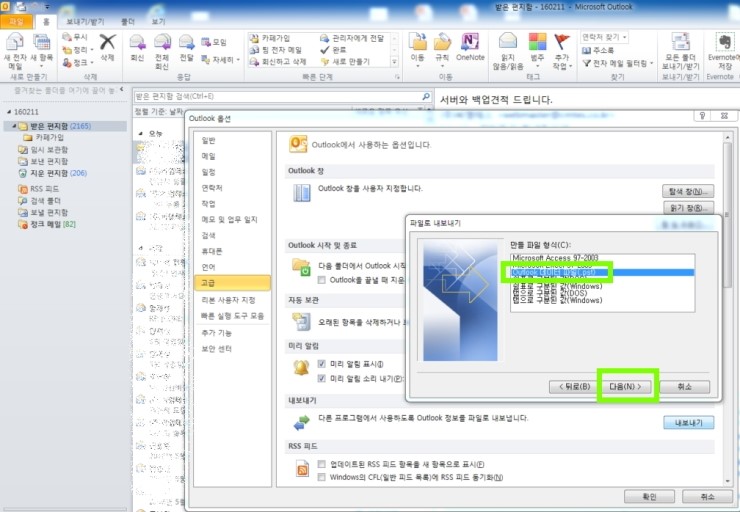Open the 범주 (categorize) dropdown
The image size is (740, 512).
tap(537, 50)
